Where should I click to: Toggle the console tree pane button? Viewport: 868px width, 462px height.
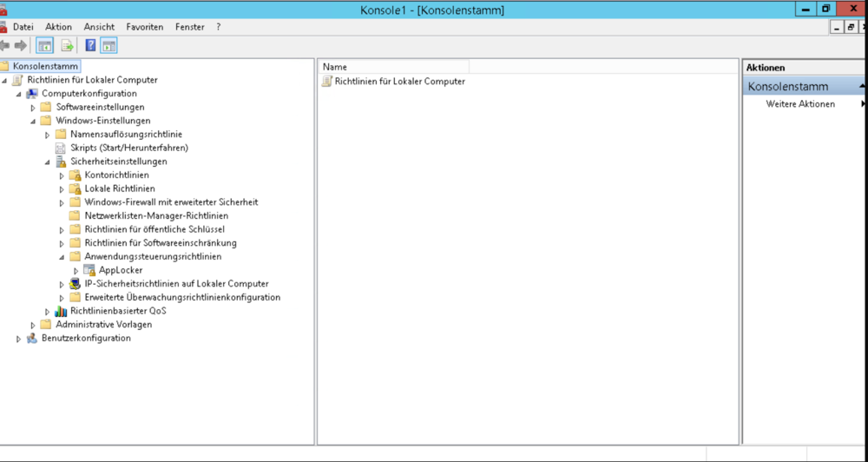tap(44, 45)
